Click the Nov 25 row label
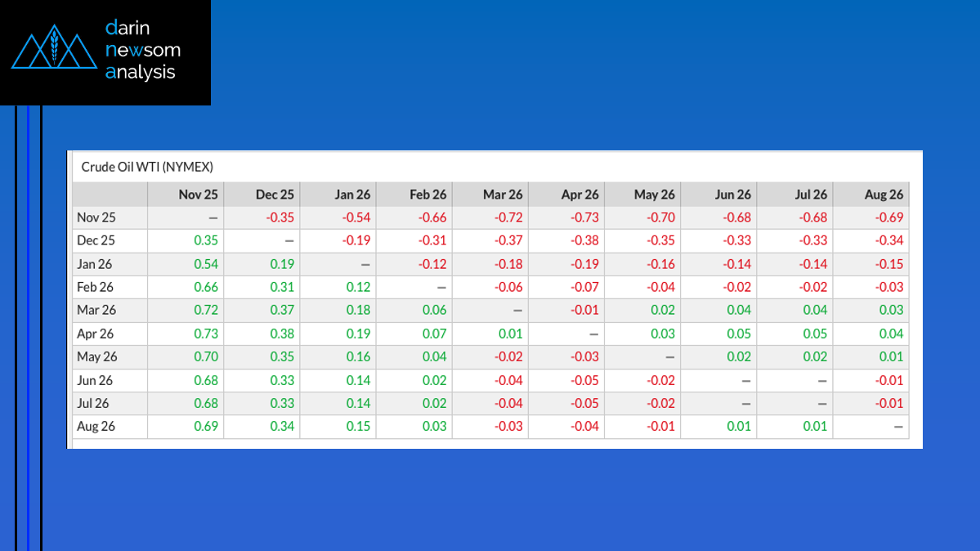Image resolution: width=980 pixels, height=551 pixels. click(x=96, y=217)
